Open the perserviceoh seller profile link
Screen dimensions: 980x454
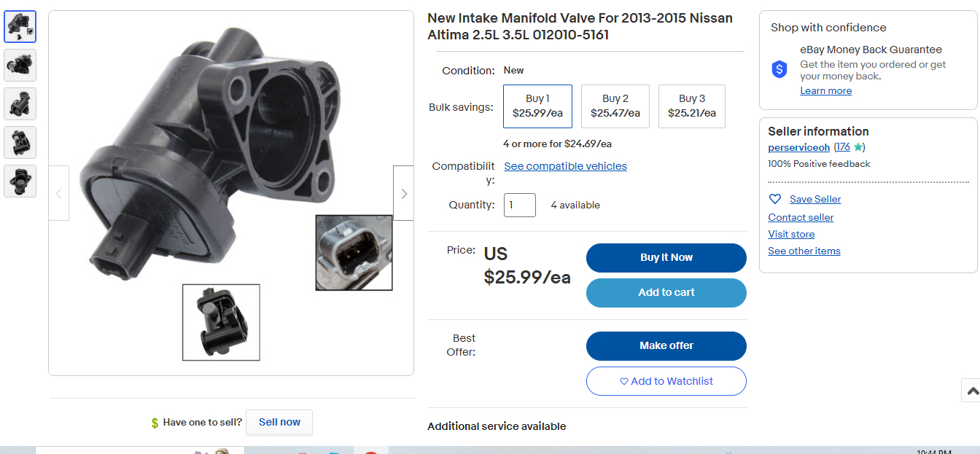(x=798, y=147)
